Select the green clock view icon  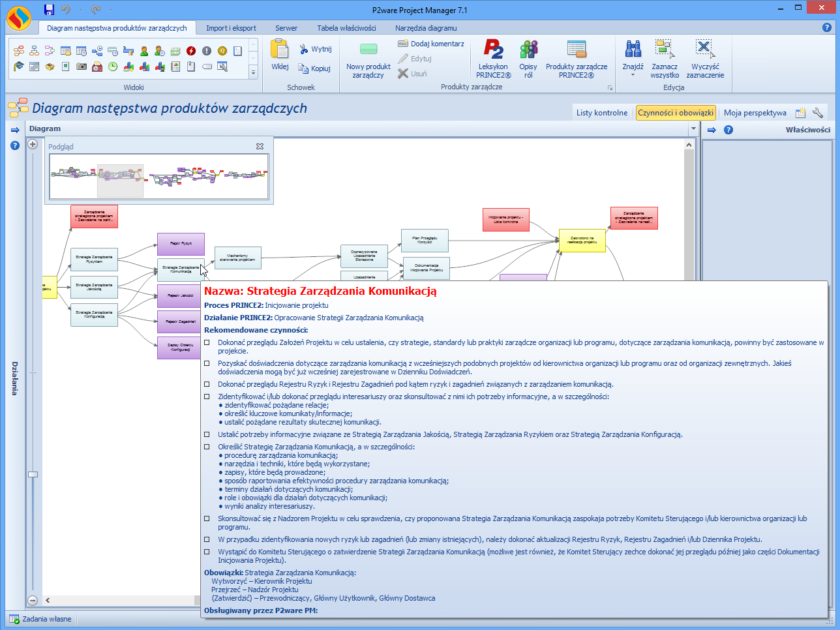pyautogui.click(x=113, y=67)
